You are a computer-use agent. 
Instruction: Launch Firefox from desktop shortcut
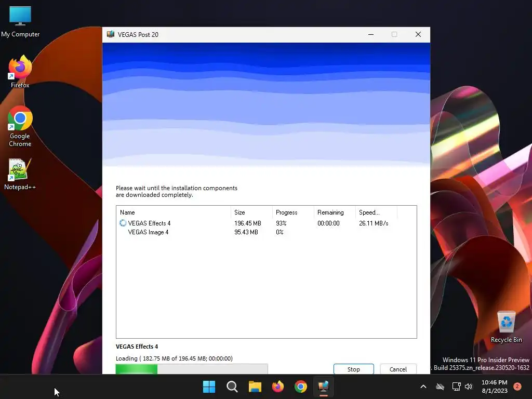point(20,72)
